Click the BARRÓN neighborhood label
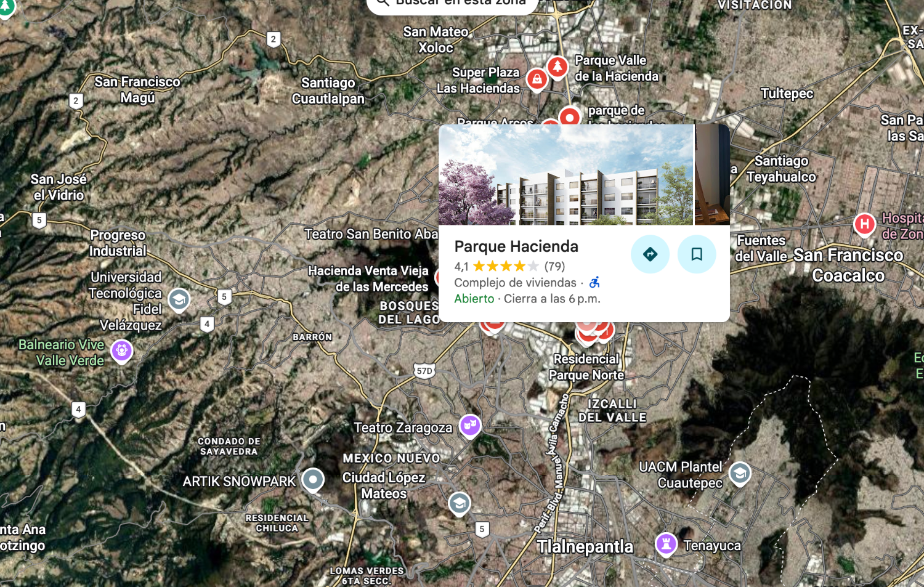 tap(312, 337)
